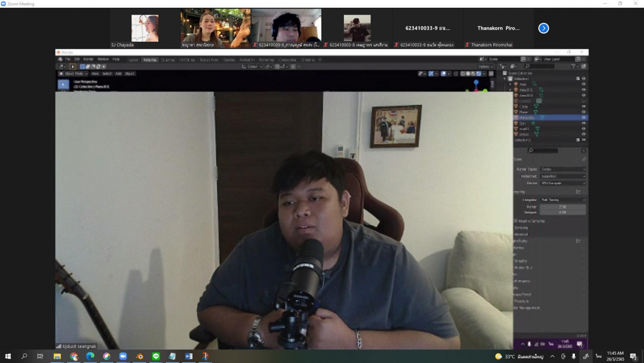Click the Blender logo menu icon
The width and height of the screenshot is (644, 363).
60,59
